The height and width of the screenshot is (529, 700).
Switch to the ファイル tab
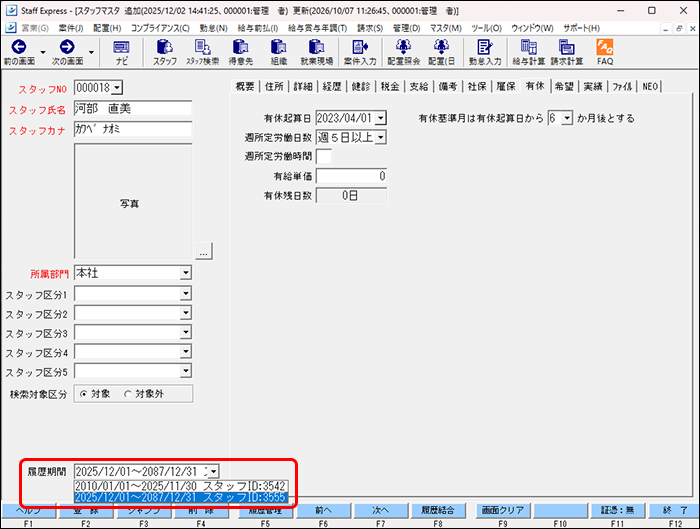tap(622, 86)
